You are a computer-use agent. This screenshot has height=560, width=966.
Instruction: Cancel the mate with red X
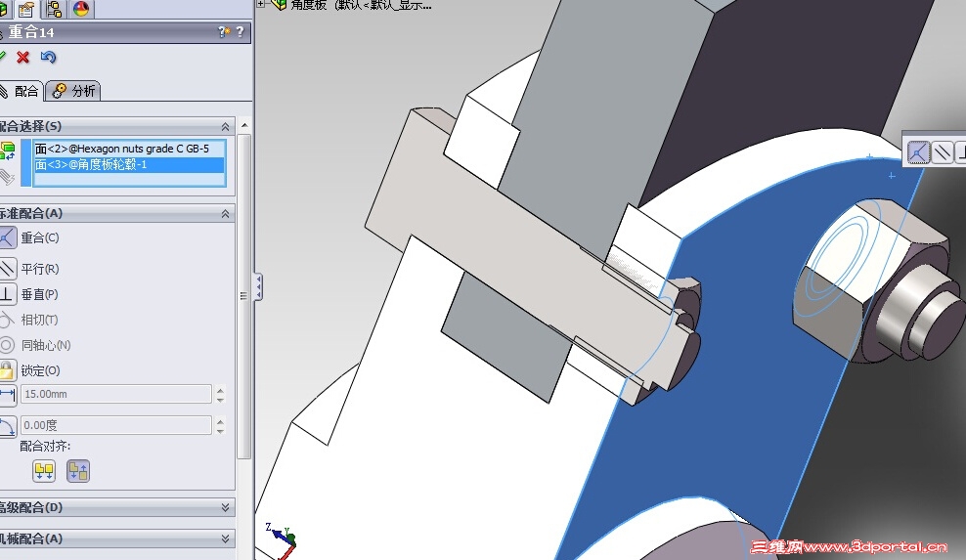22,58
